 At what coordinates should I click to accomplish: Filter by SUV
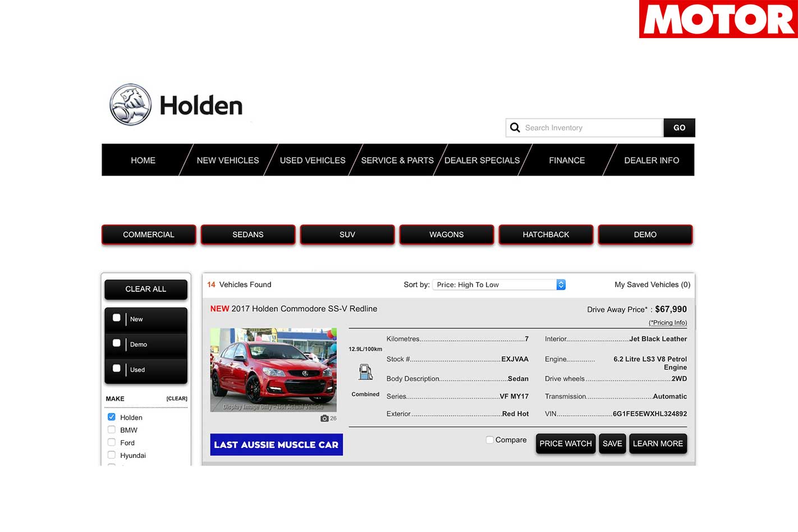347,235
